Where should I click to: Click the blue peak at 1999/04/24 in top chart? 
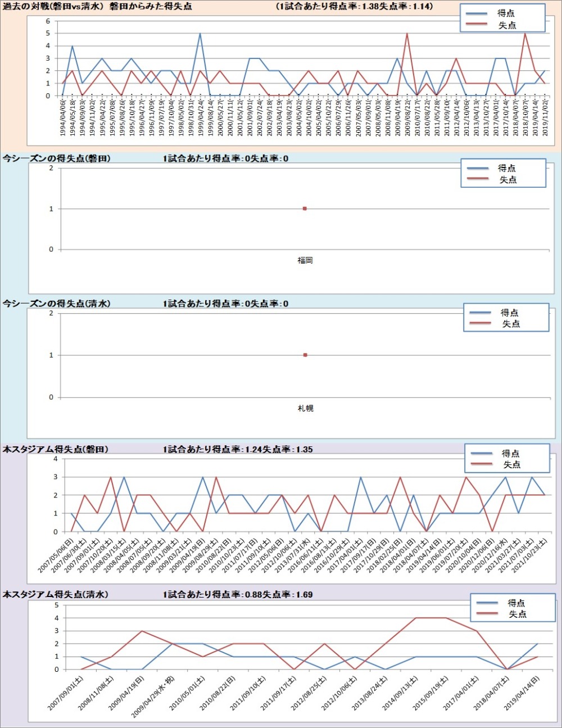coord(200,34)
